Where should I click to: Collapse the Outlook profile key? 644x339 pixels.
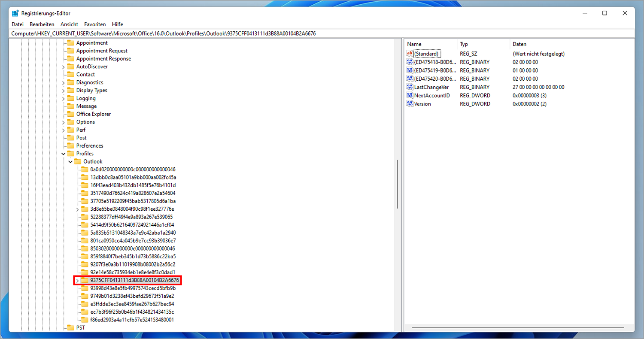70,162
